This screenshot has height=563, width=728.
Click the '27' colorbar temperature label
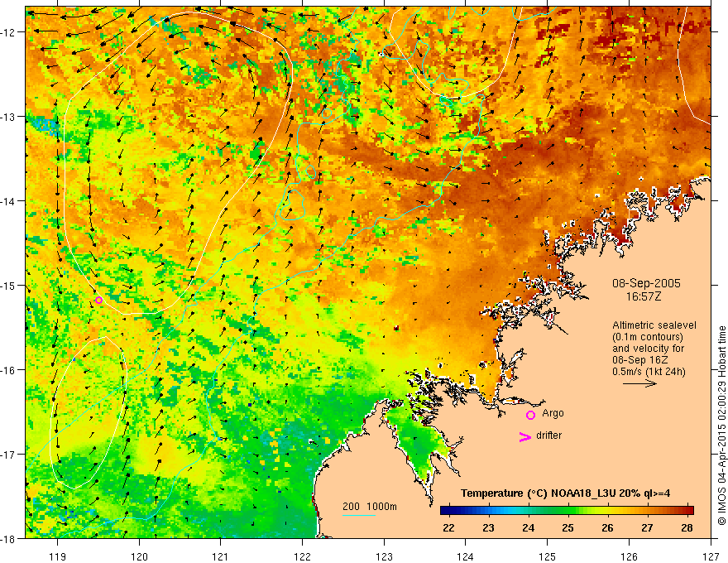point(647,527)
